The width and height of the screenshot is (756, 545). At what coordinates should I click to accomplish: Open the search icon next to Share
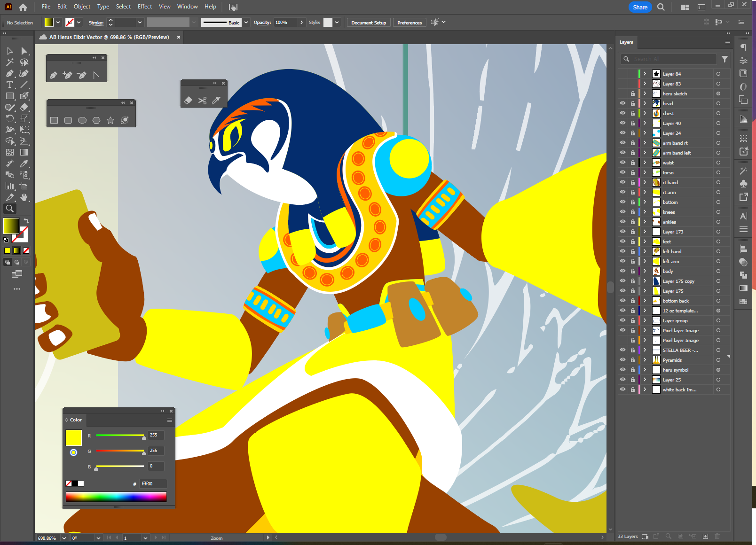tap(661, 7)
